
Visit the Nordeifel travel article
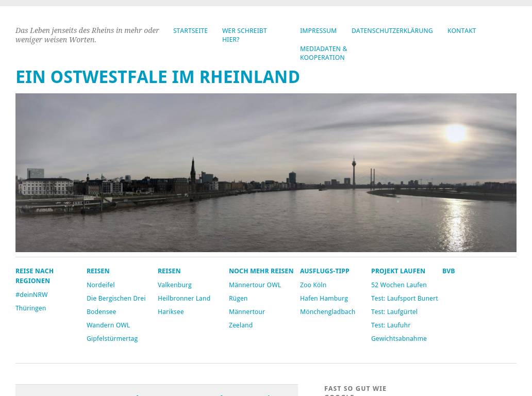(101, 285)
